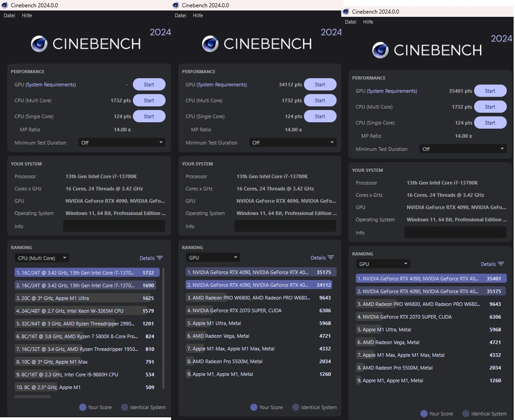Start CPU Multi Core test in middle window
515x420 pixels.
pyautogui.click(x=320, y=100)
